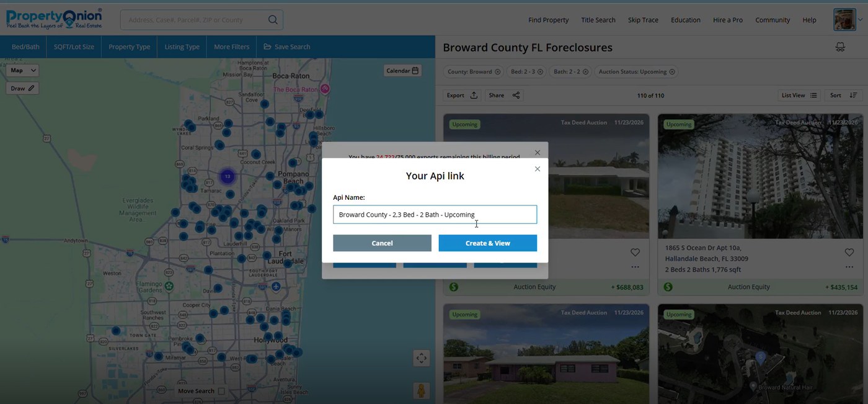Click the airport marker near Fort Lauderdale
The image size is (868, 404).
[276, 286]
